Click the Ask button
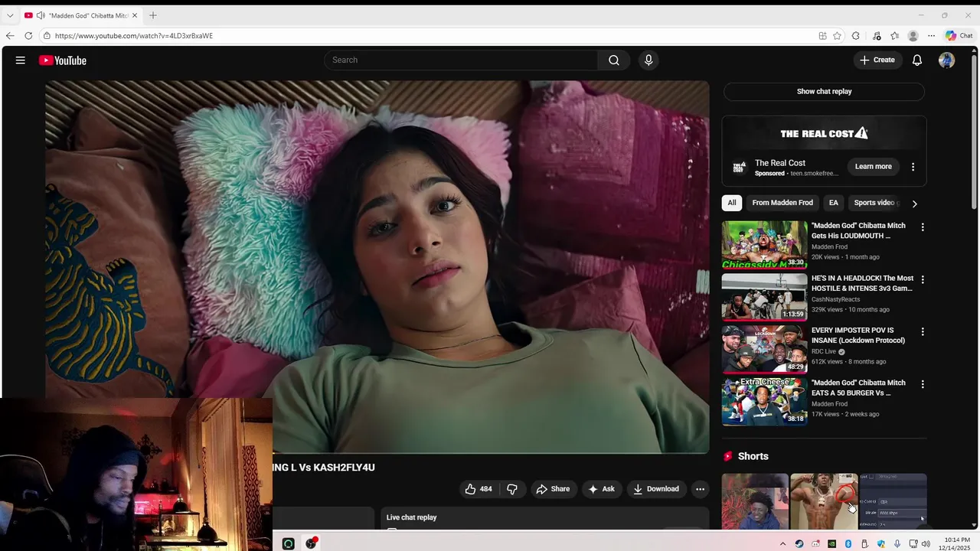This screenshot has height=551, width=980. pos(601,489)
